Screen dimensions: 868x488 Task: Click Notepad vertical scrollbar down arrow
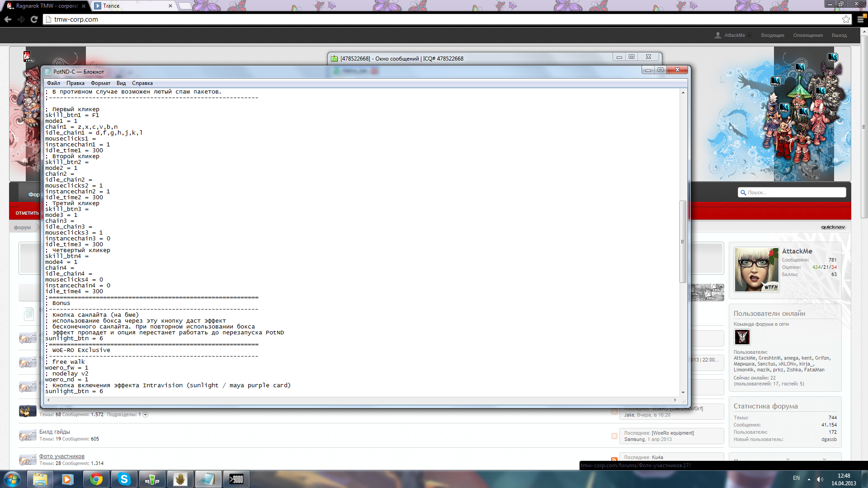pos(683,393)
